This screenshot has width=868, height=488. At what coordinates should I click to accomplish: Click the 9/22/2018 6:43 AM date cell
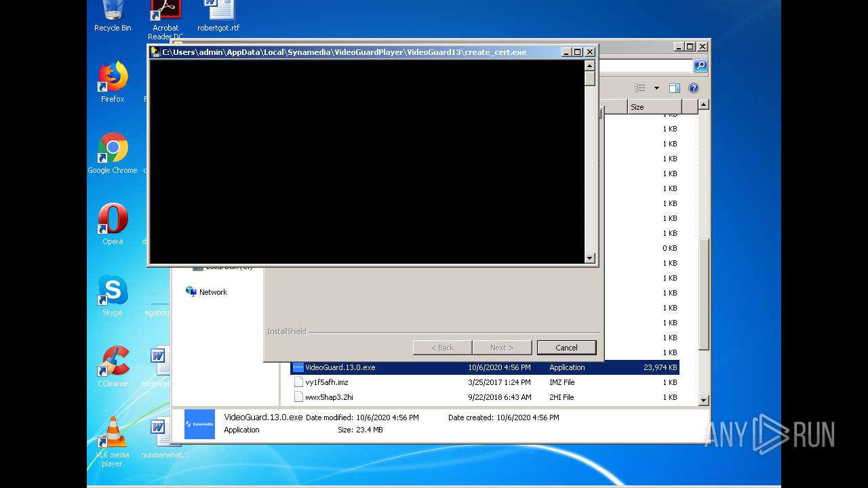pos(500,397)
